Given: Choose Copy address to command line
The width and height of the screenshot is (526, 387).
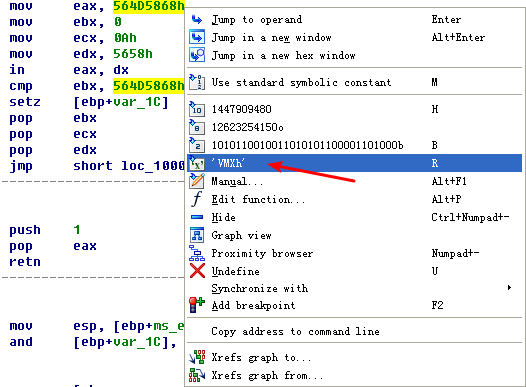Looking at the screenshot, I should [x=355, y=331].
